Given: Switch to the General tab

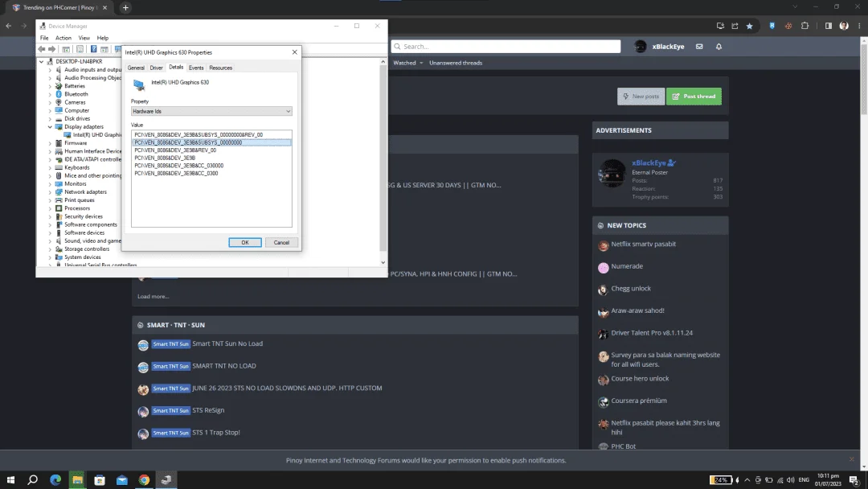Looking at the screenshot, I should tap(136, 68).
